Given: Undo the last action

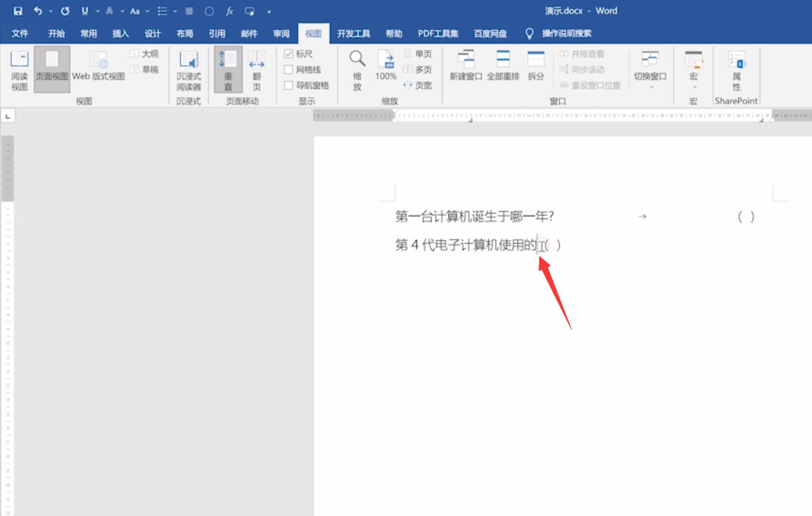Looking at the screenshot, I should 38,11.
